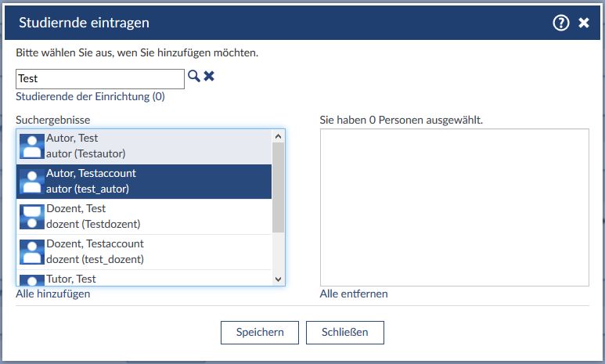Close the Studierende eintragen dialog
This screenshot has width=605, height=364.
(584, 23)
